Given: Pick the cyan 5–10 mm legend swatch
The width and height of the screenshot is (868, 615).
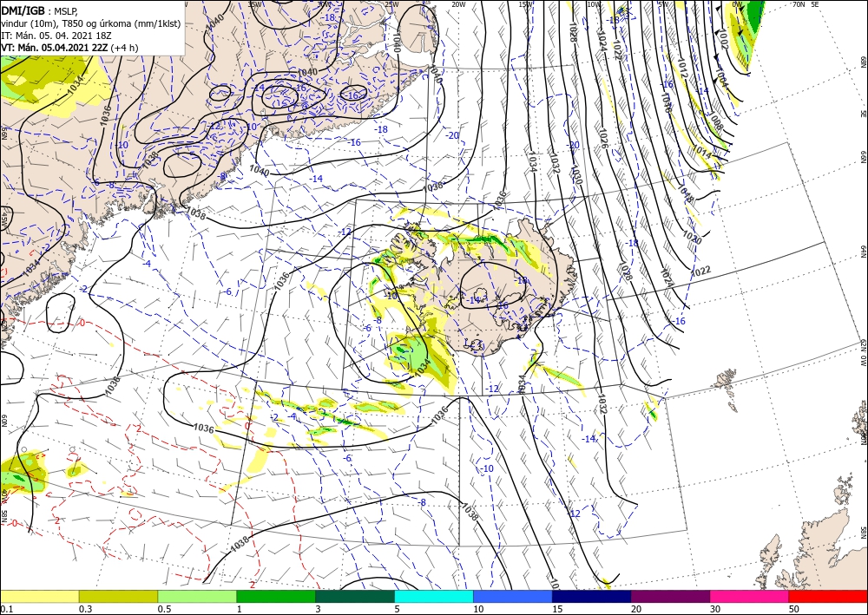Looking at the screenshot, I should [x=434, y=596].
